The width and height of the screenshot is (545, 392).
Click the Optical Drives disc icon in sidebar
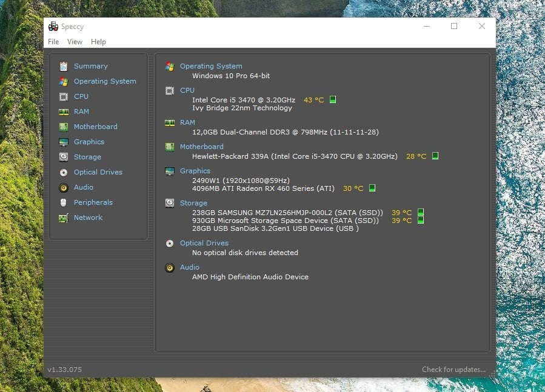63,172
